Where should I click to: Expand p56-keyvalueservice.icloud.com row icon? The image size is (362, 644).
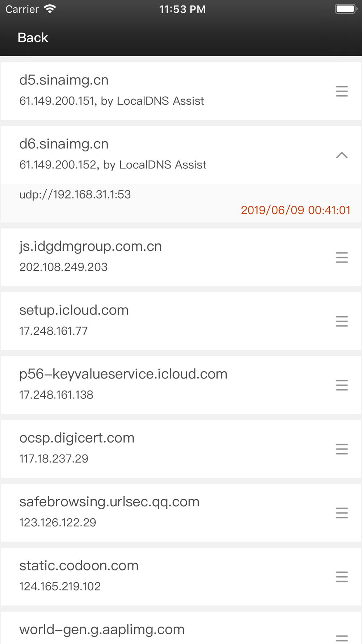point(341,385)
